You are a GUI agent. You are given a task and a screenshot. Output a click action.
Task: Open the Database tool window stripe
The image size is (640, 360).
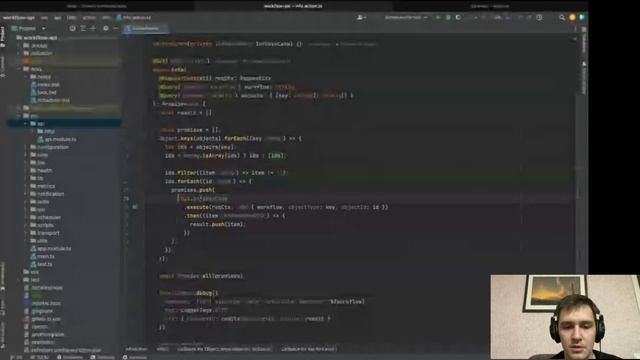(x=584, y=41)
